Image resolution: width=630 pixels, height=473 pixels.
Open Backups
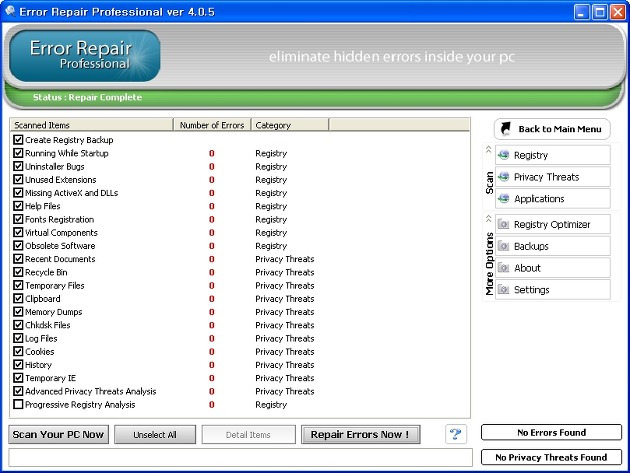pyautogui.click(x=553, y=246)
